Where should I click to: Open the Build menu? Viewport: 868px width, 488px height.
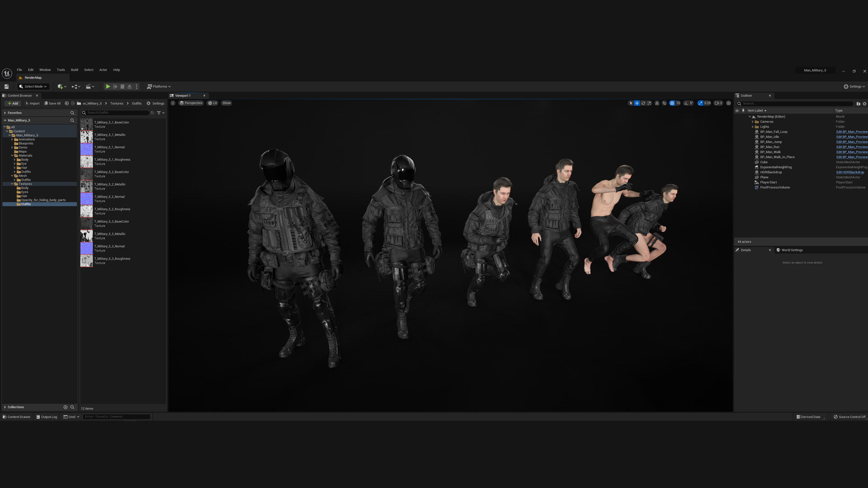[75, 70]
